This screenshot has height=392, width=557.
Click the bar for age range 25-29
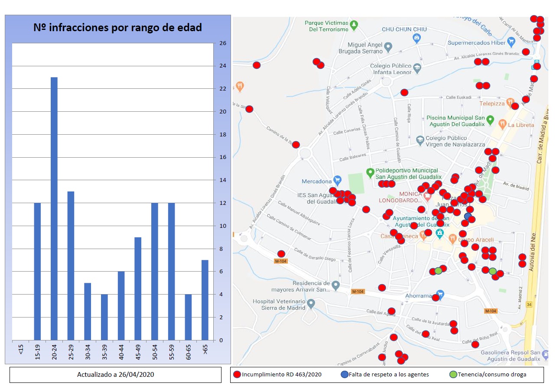point(71,266)
